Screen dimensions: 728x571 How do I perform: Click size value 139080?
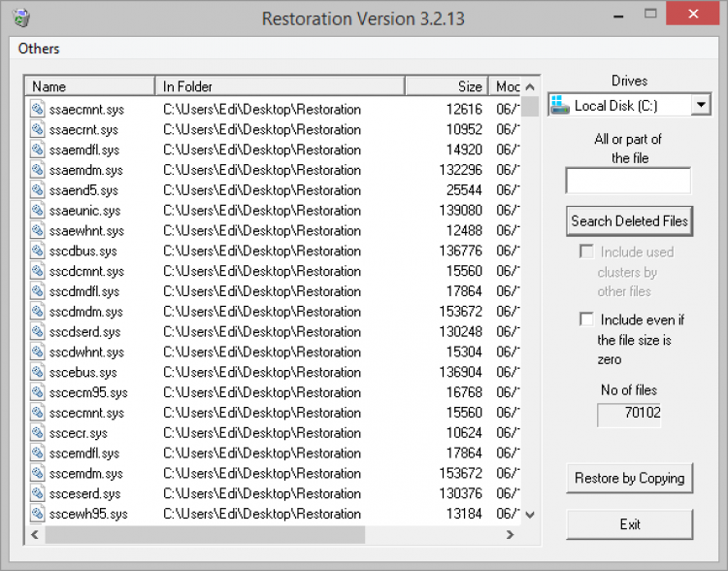point(460,210)
